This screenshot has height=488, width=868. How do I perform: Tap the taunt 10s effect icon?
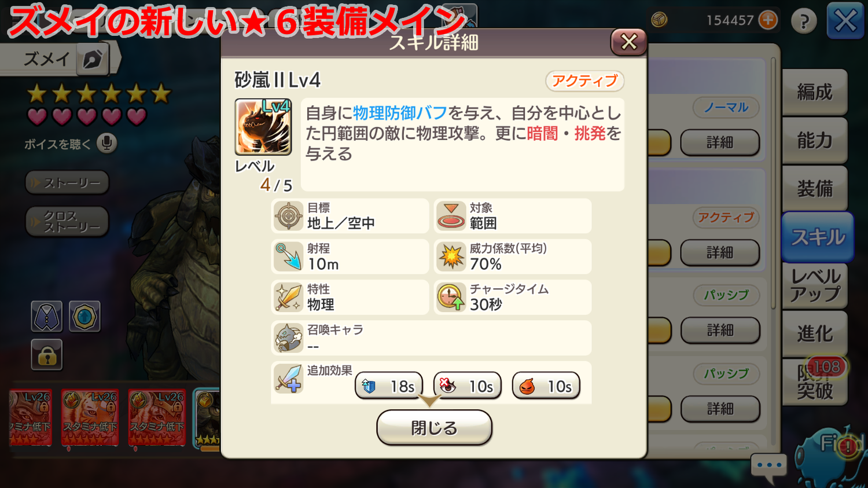546,386
